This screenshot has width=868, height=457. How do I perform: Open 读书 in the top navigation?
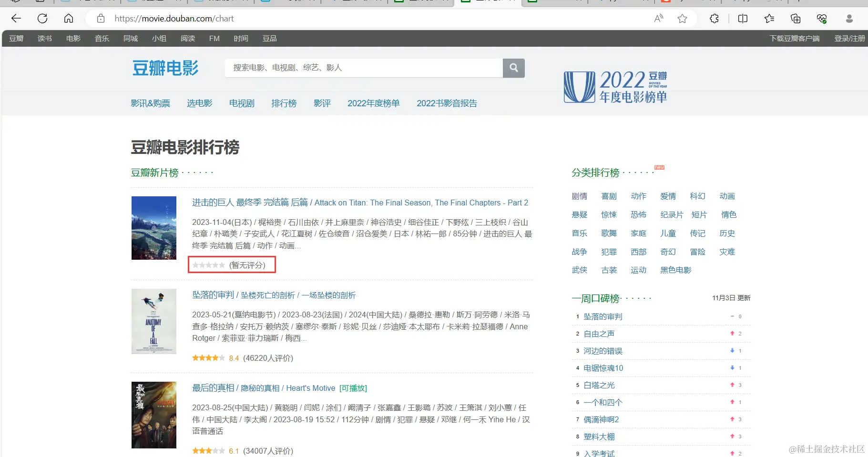[x=45, y=39]
